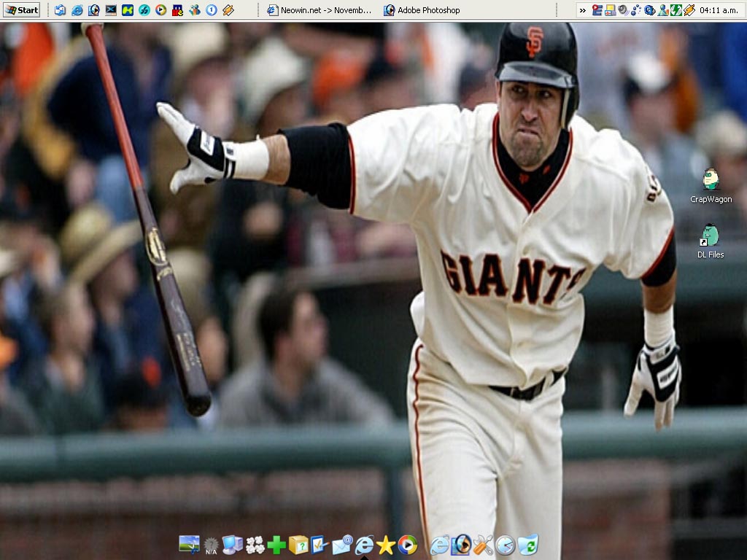Open the Start menu

21,10
